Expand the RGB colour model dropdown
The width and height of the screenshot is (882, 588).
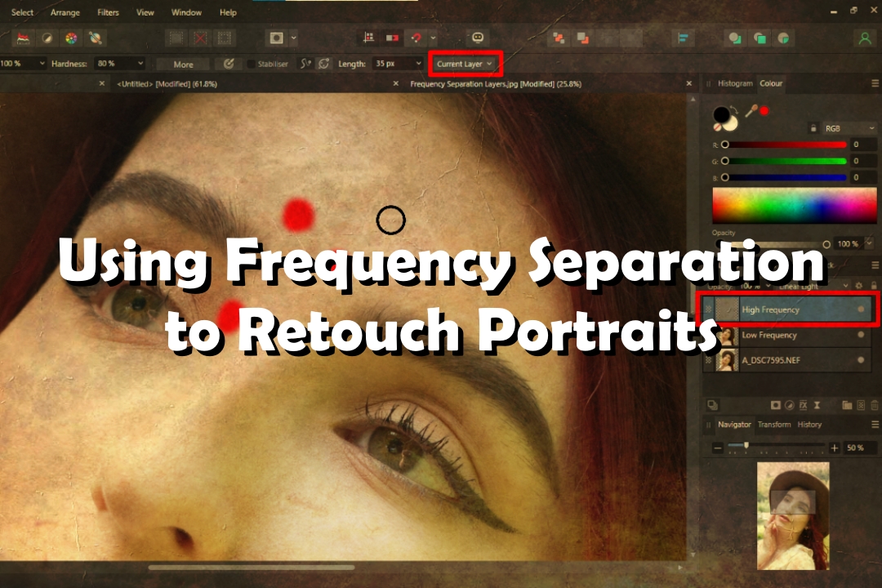[849, 128]
